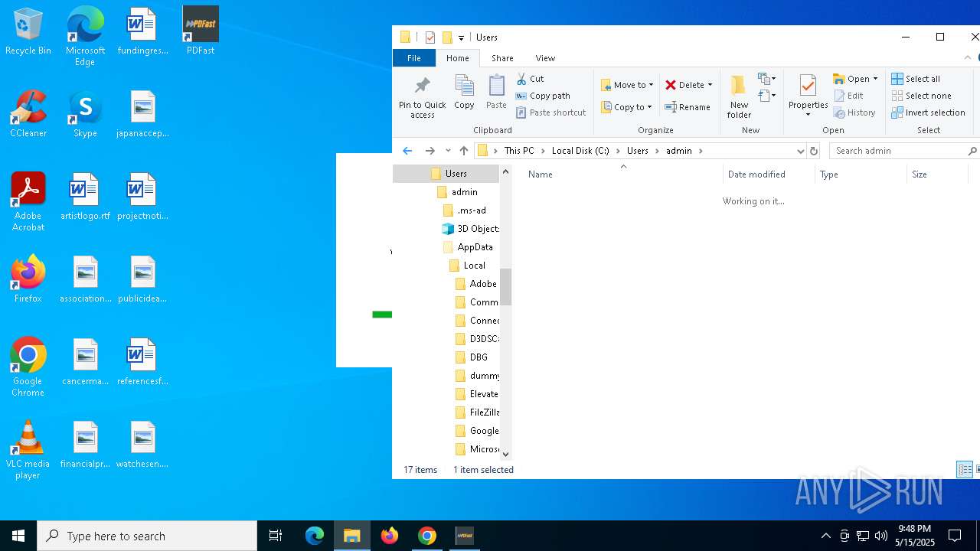Click the Paste ribbon icon
The width and height of the screenshot is (980, 551).
pos(496,93)
